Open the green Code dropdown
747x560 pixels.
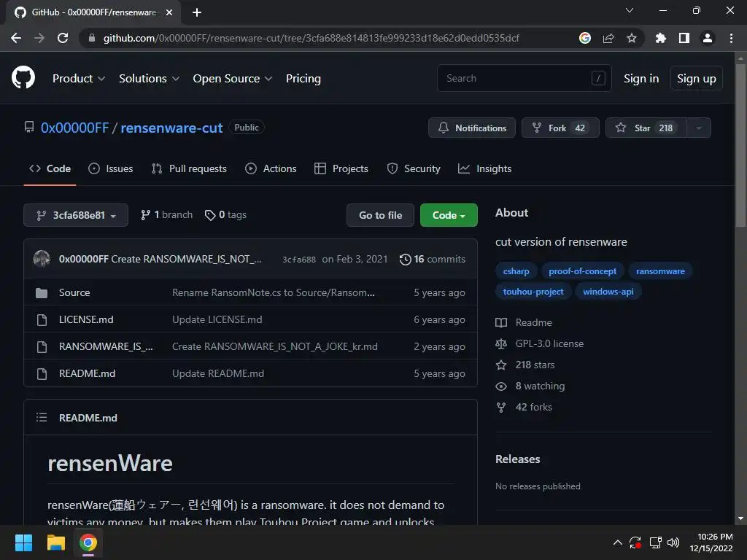(x=449, y=215)
